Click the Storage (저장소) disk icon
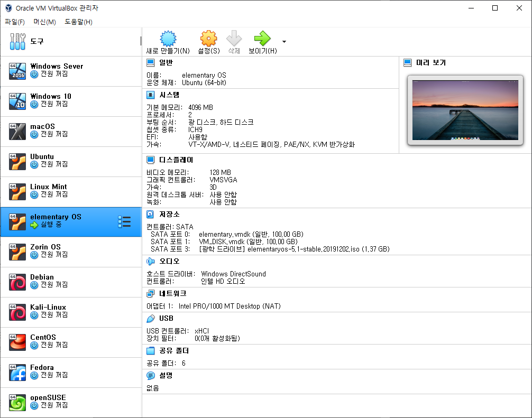The image size is (532, 418). pos(150,214)
